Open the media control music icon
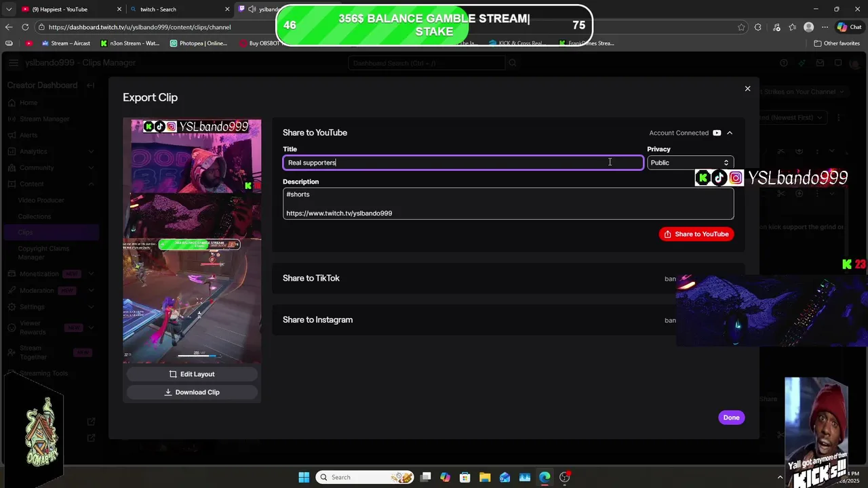 coord(775,27)
